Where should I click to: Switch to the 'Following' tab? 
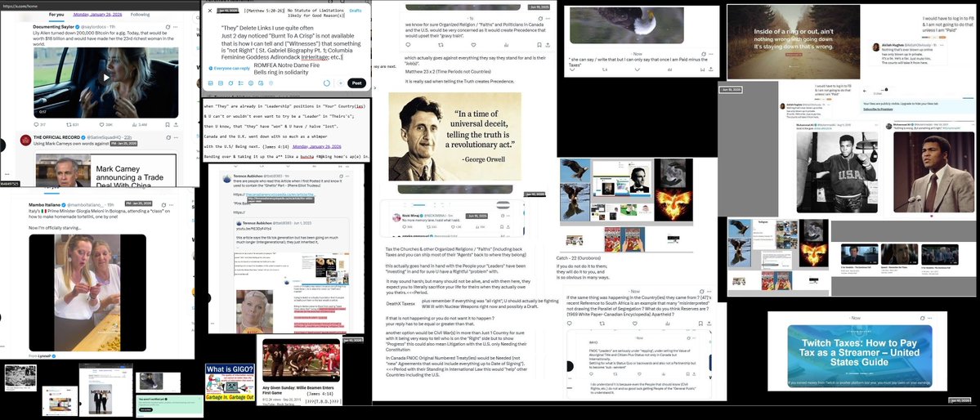(x=140, y=14)
